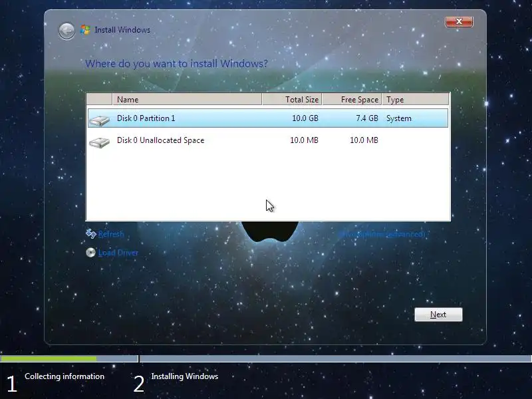This screenshot has height=399, width=532.
Task: Sort by the Name column header
Action: coord(187,99)
